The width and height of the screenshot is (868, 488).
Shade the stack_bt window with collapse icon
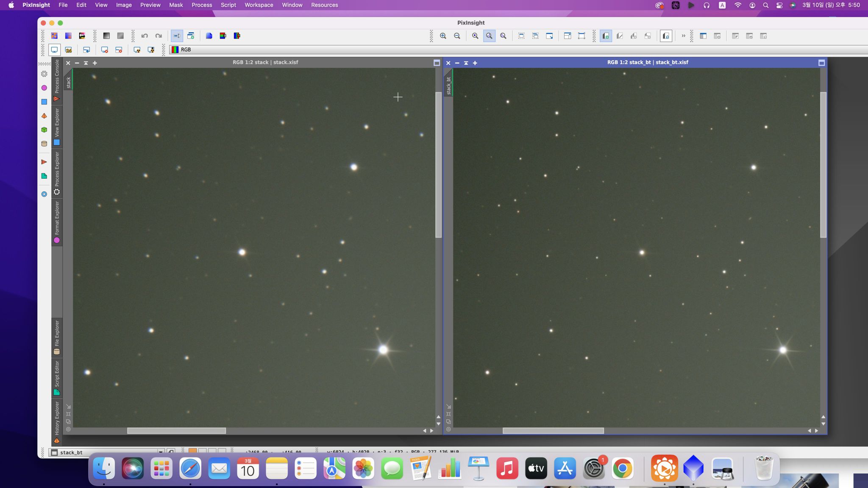(466, 63)
